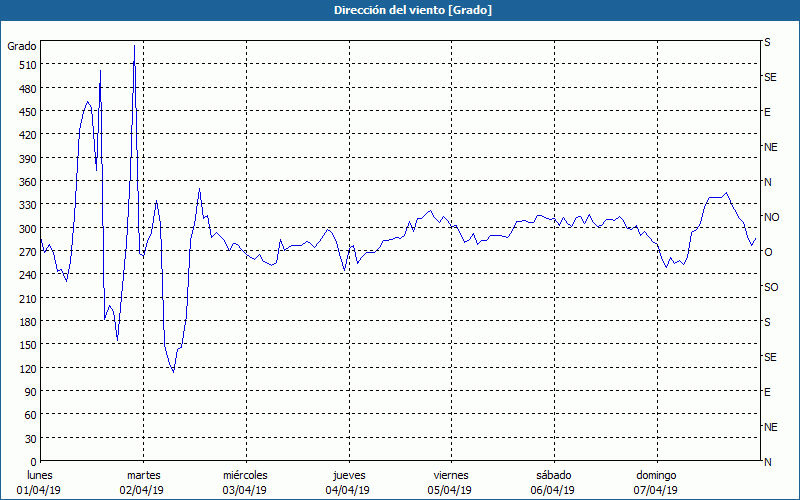Click the 510 value on the degree axis
800x500 pixels.
click(x=28, y=65)
